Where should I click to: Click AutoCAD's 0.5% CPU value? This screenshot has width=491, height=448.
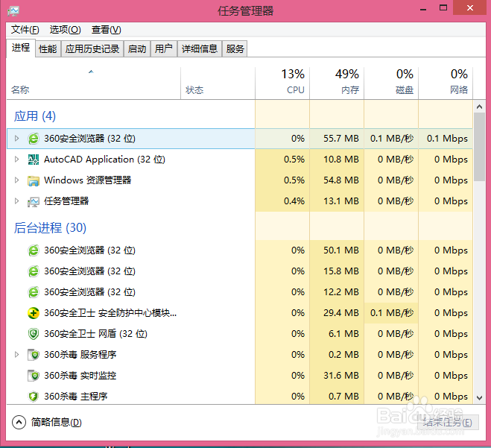pos(294,160)
